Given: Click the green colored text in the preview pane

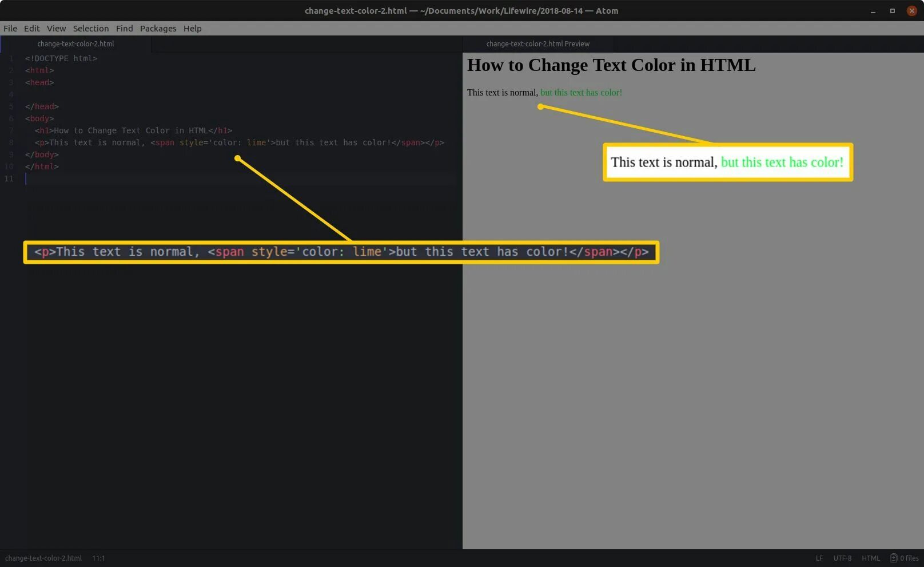Looking at the screenshot, I should [x=580, y=92].
